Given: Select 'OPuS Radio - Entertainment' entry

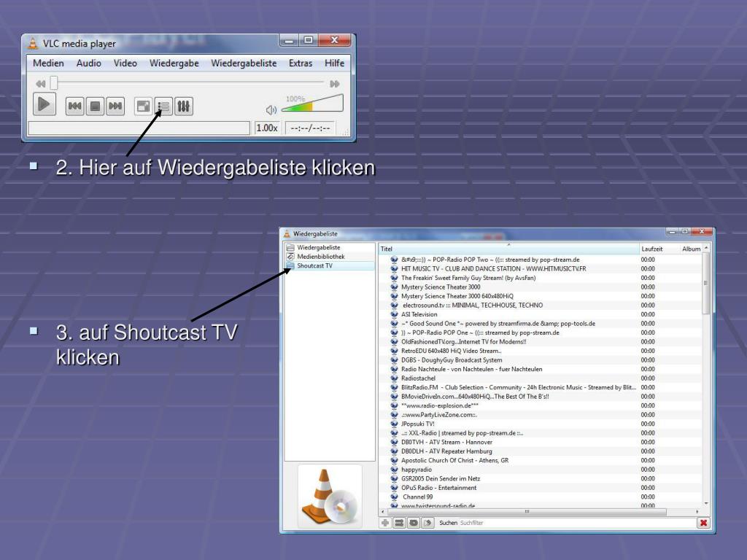Looking at the screenshot, I should pyautogui.click(x=438, y=488).
